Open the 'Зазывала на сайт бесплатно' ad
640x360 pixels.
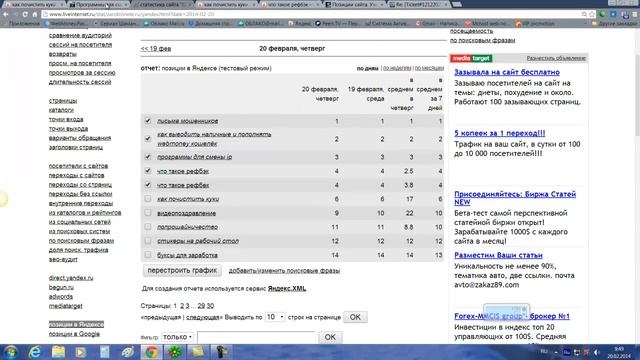[x=507, y=72]
